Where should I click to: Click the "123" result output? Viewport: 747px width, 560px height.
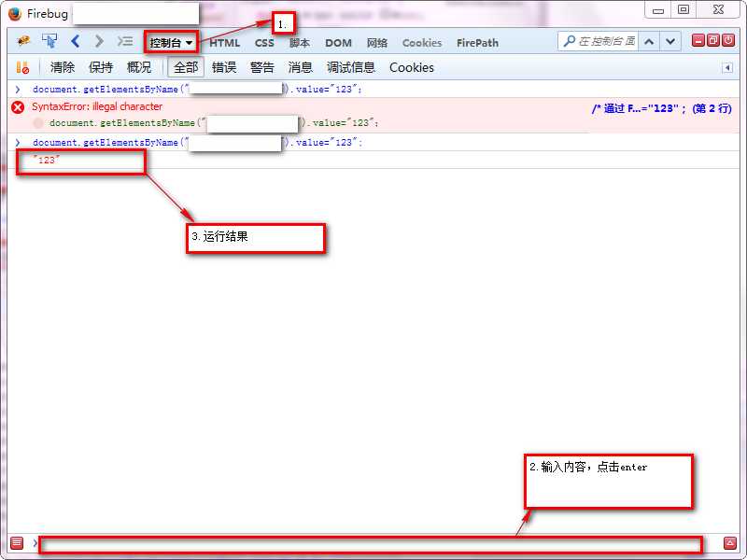coord(46,161)
